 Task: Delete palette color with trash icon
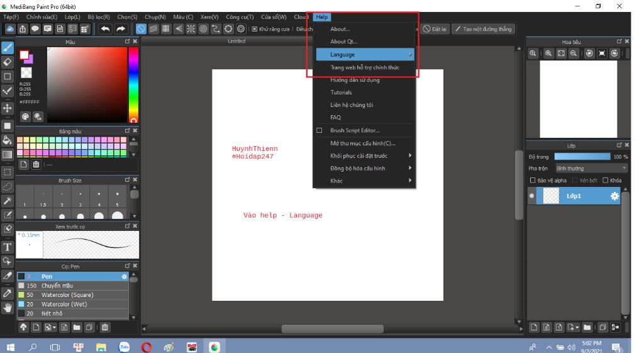(36, 164)
